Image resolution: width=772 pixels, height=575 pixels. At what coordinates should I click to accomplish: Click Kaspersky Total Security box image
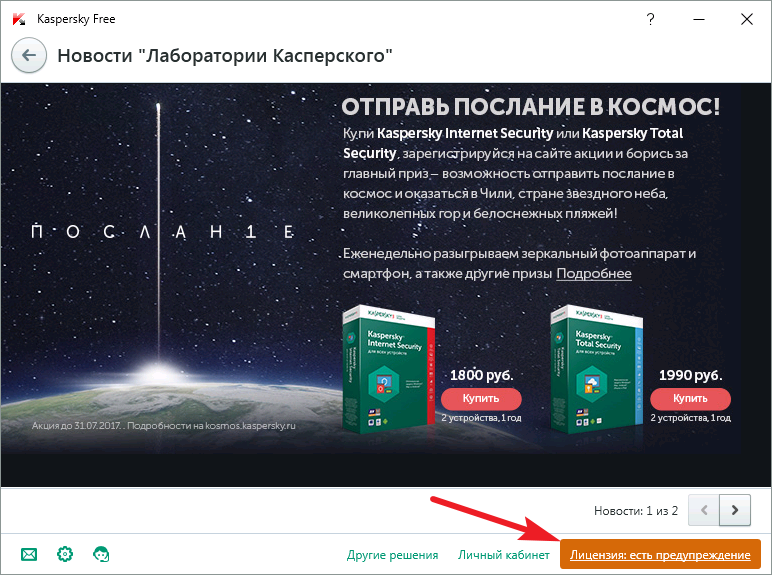coord(597,369)
